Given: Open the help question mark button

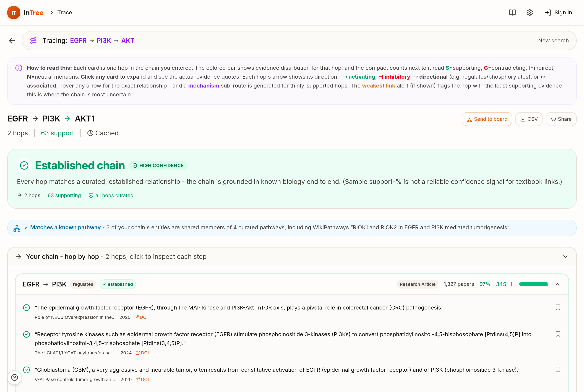Looking at the screenshot, I should (15, 377).
